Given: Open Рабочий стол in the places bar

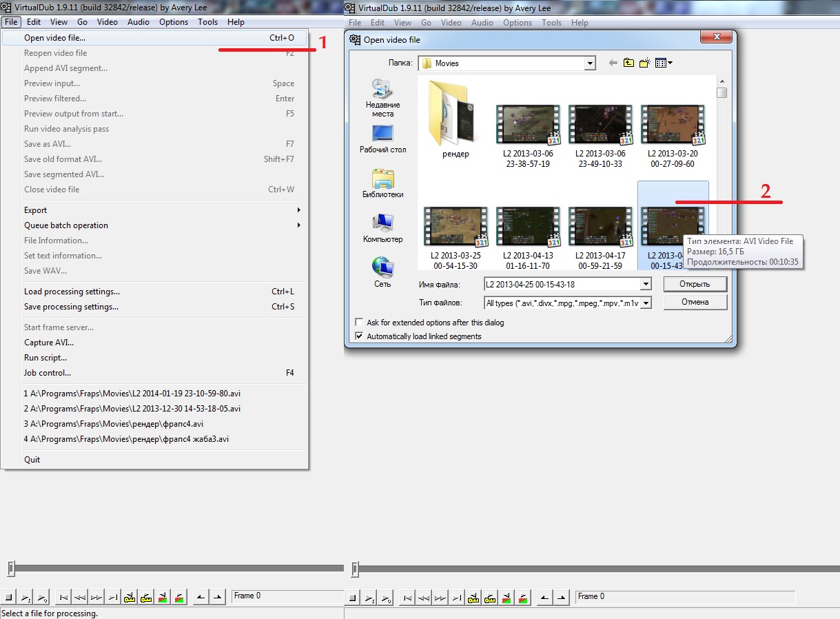Looking at the screenshot, I should (x=382, y=138).
